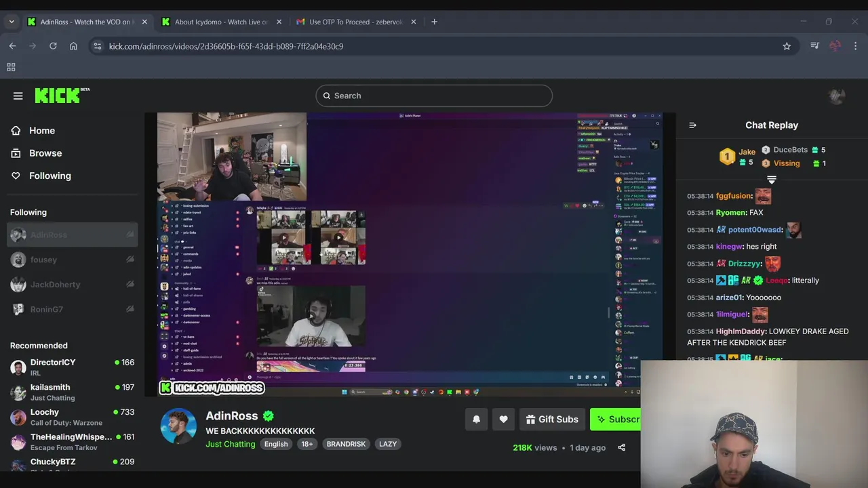Switch to the AdinRoss VOD browser tab
The width and height of the screenshot is (868, 488).
click(x=87, y=22)
